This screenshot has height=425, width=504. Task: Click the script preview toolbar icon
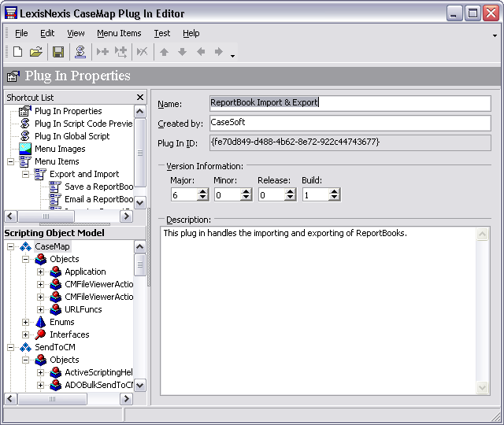[x=80, y=52]
